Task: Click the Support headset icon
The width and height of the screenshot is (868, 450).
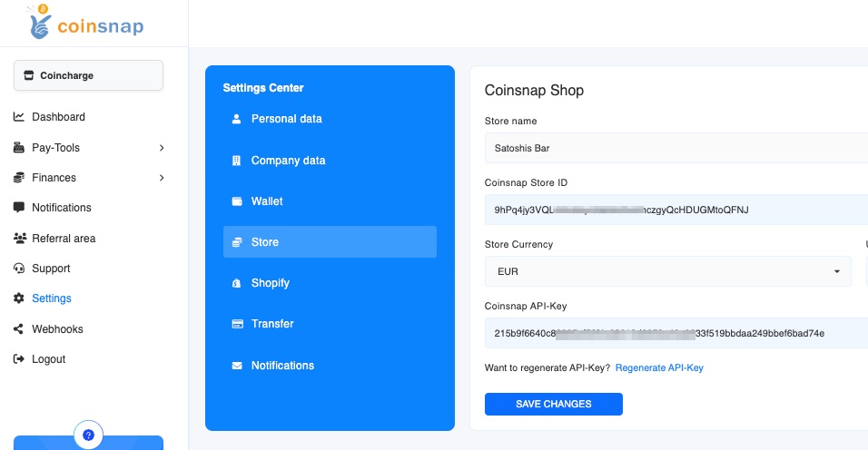Action: [19, 269]
